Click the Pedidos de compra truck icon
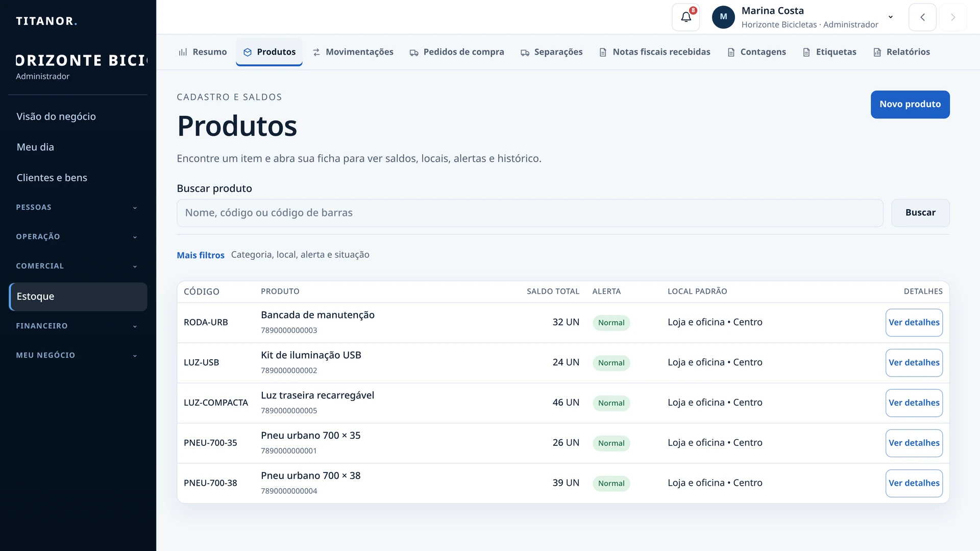This screenshot has height=551, width=980. click(414, 52)
